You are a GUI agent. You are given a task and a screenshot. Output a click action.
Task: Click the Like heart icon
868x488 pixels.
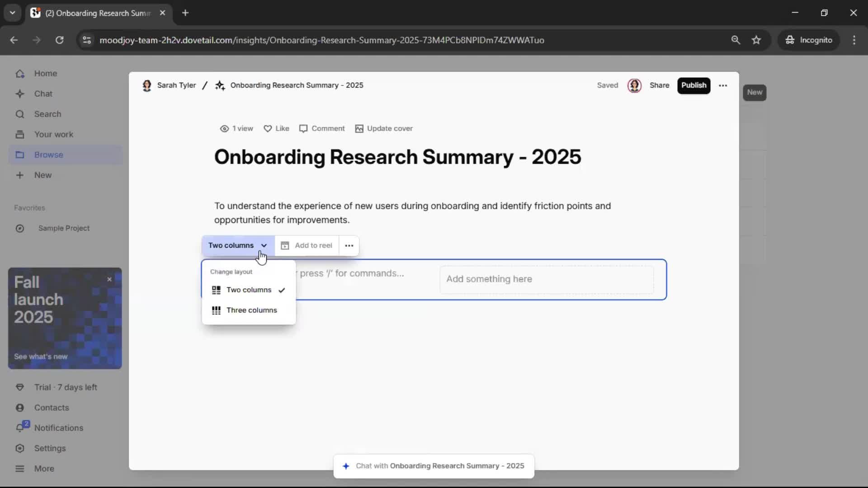point(268,129)
